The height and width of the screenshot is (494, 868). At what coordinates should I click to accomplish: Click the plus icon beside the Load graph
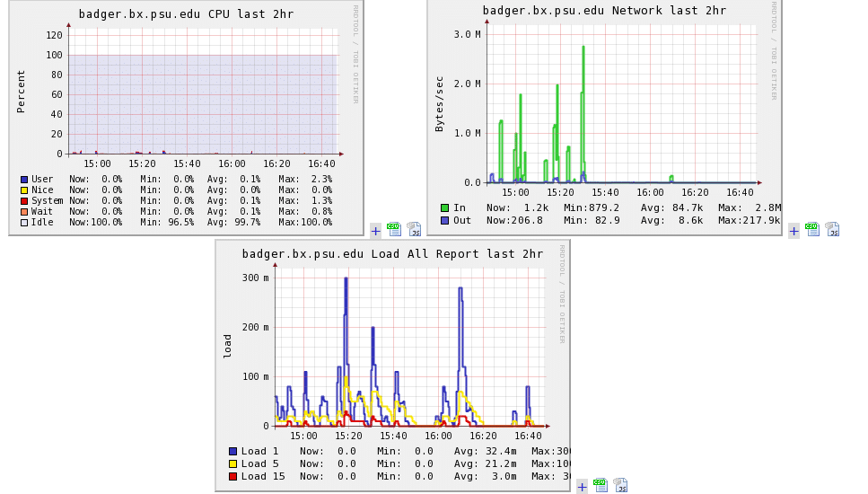coord(582,487)
